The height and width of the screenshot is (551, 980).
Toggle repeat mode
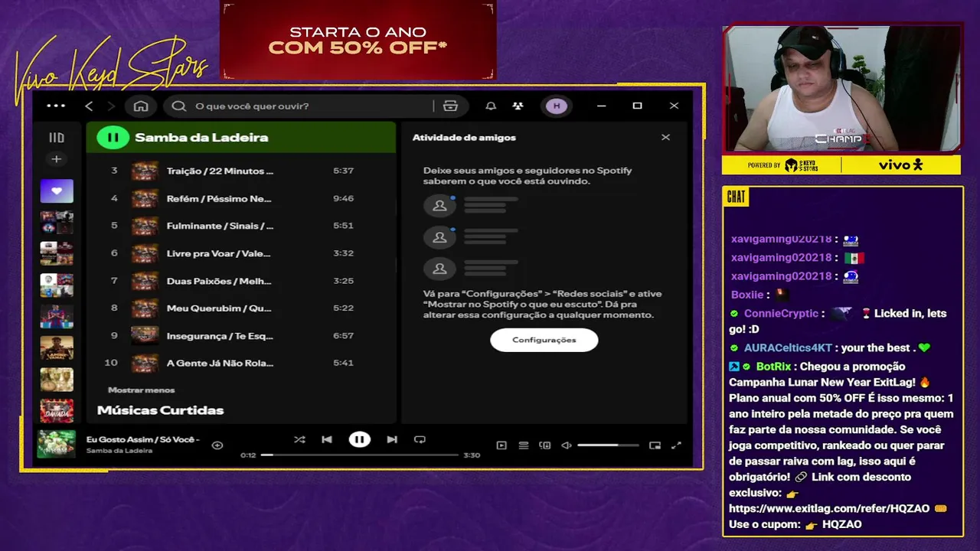[x=420, y=439]
